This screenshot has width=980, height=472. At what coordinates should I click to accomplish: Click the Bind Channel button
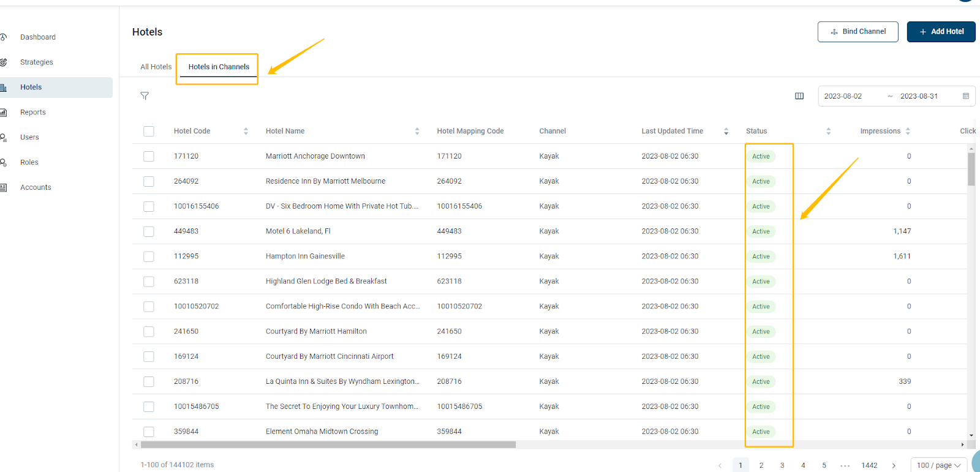pyautogui.click(x=858, y=32)
